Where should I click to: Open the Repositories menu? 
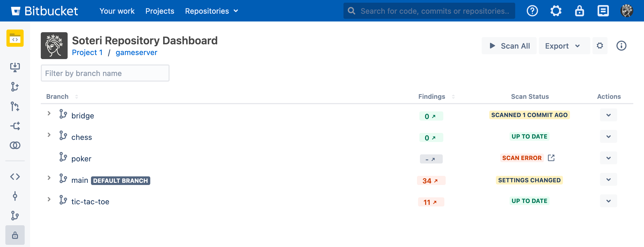tap(211, 11)
